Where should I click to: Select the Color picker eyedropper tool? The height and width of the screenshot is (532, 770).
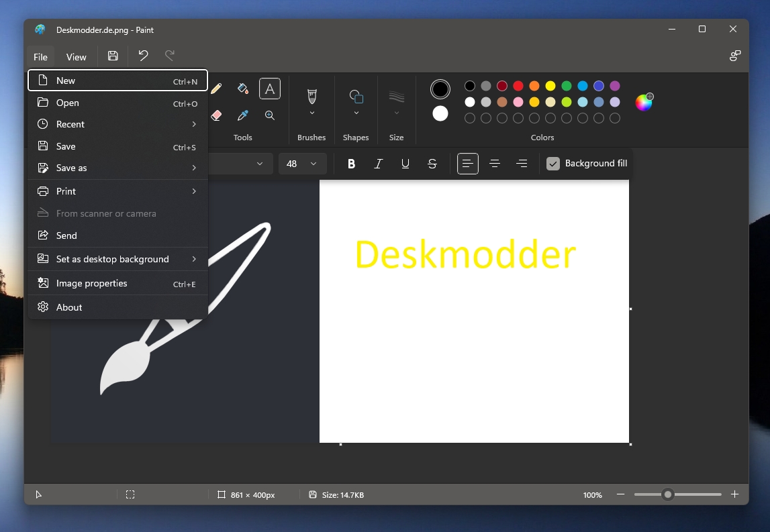point(242,115)
